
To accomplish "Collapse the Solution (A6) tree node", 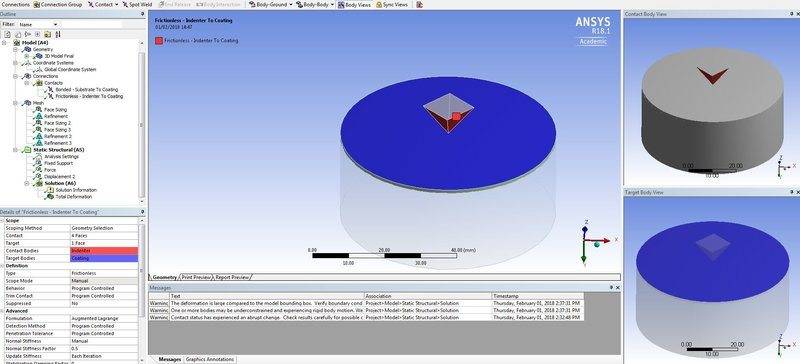I will tap(27, 183).
